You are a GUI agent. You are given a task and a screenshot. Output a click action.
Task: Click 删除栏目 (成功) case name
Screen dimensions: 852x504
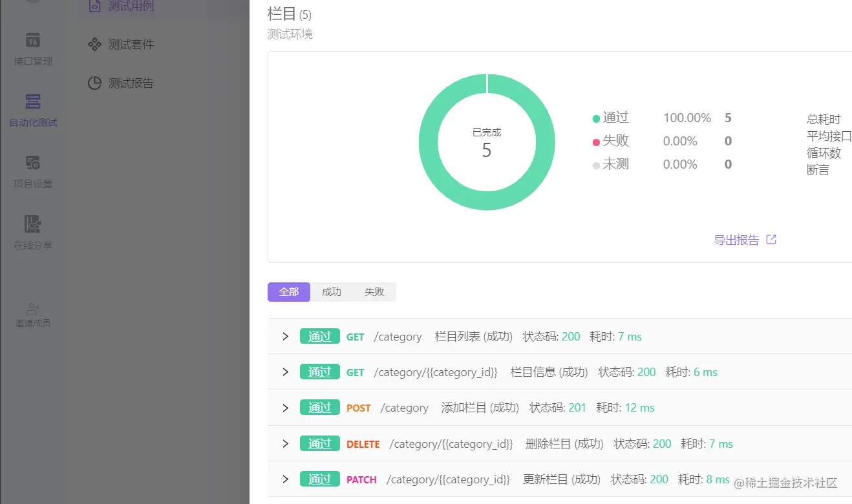tap(565, 444)
